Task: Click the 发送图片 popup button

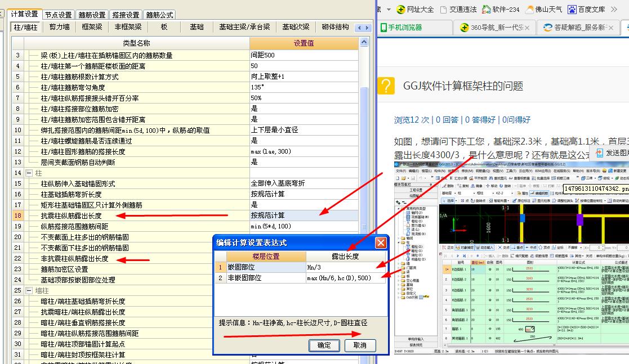Action: 613,152
